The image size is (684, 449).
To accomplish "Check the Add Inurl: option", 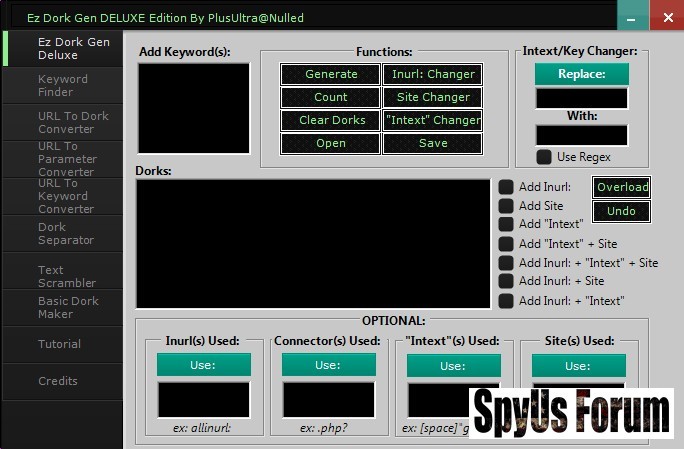I will pyautogui.click(x=507, y=187).
